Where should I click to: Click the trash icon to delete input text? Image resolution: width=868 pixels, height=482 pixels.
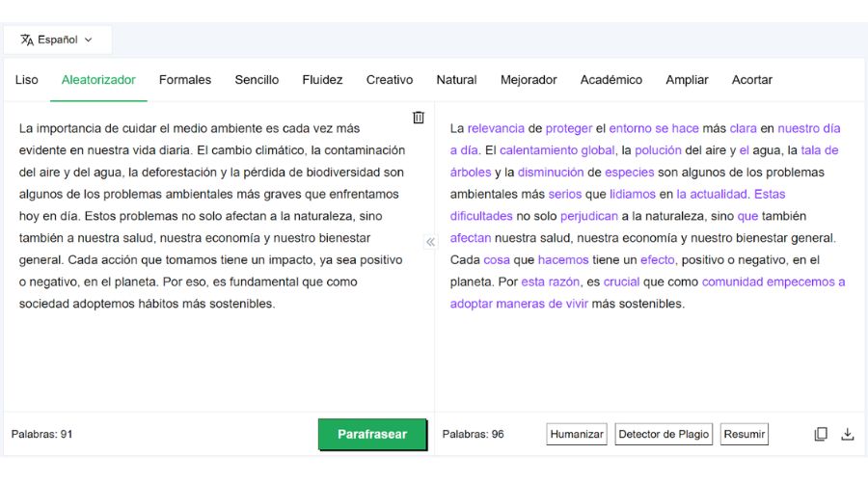click(419, 118)
